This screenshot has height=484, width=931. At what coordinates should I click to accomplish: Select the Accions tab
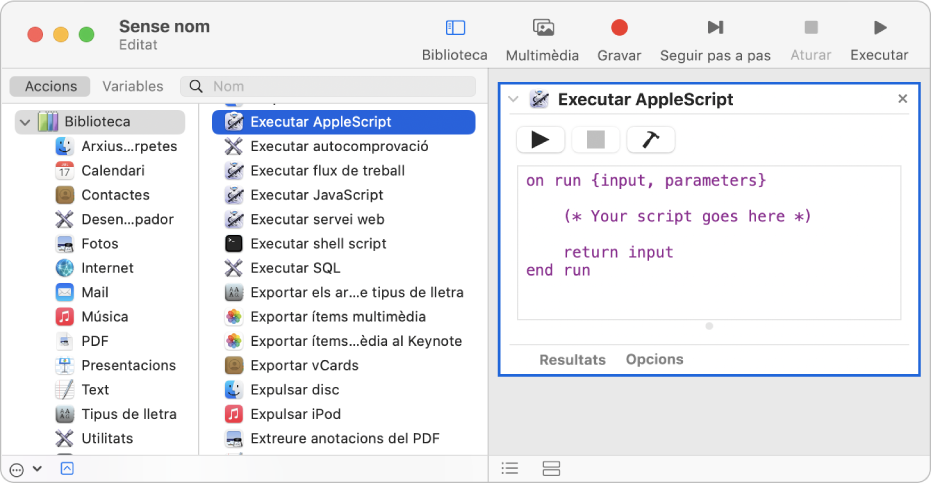pyautogui.click(x=50, y=86)
